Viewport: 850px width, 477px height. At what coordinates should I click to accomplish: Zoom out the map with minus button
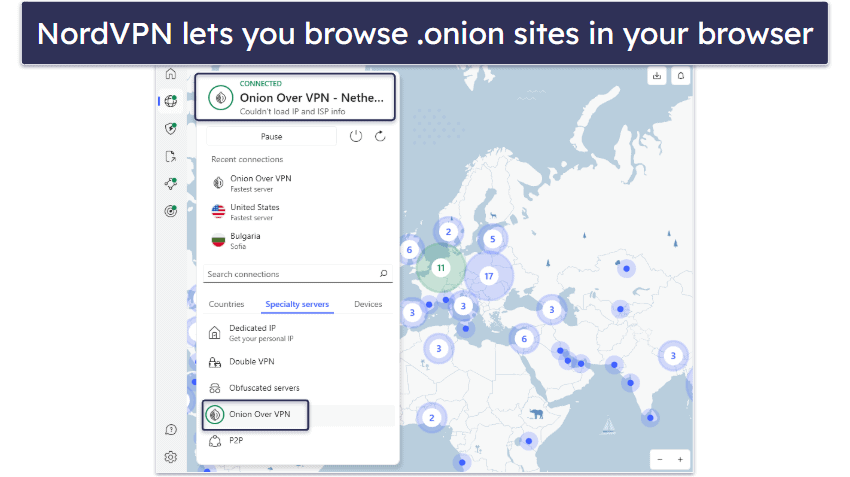[x=660, y=460]
